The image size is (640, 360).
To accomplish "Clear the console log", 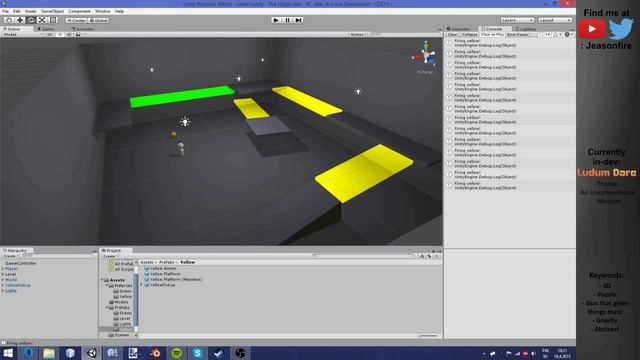I will point(453,35).
